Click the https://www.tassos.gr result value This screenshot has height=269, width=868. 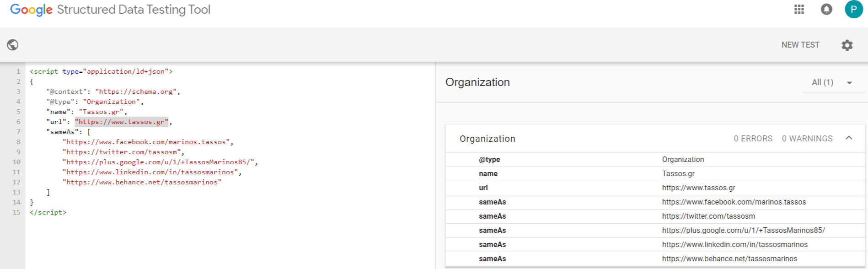(x=699, y=188)
